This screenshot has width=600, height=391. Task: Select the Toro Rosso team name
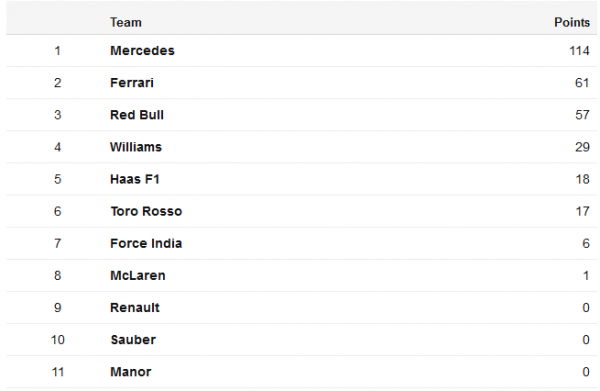click(x=146, y=212)
